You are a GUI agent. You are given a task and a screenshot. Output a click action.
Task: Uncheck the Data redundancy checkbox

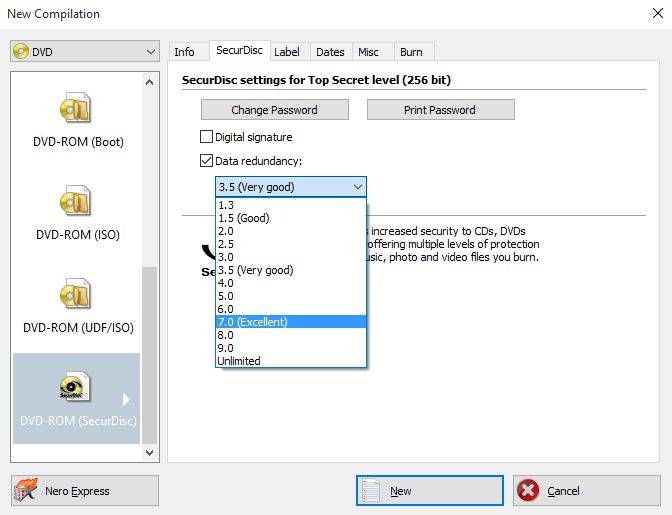pyautogui.click(x=206, y=161)
